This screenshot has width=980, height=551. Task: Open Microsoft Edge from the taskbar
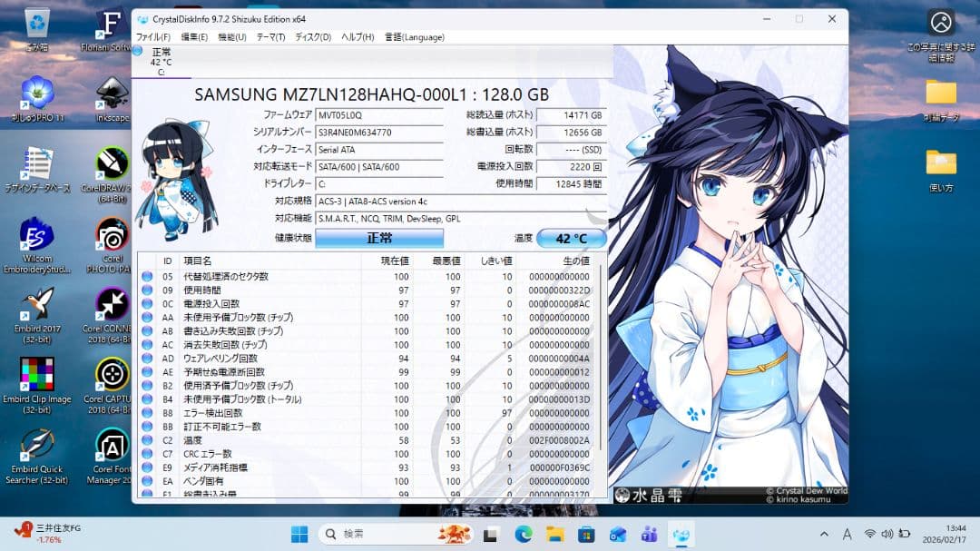click(524, 534)
